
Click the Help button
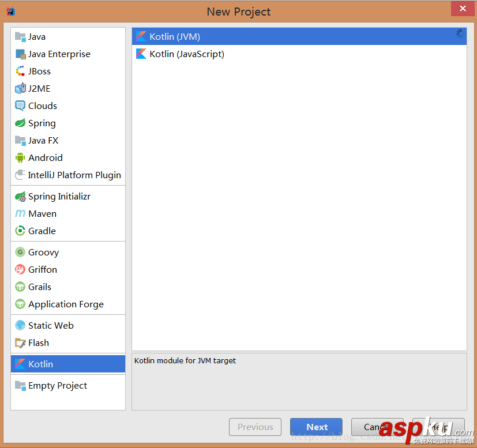tap(439, 427)
